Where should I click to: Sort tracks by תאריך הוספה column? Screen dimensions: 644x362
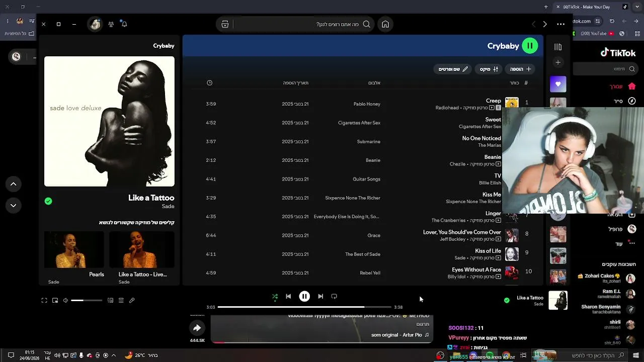pyautogui.click(x=296, y=83)
